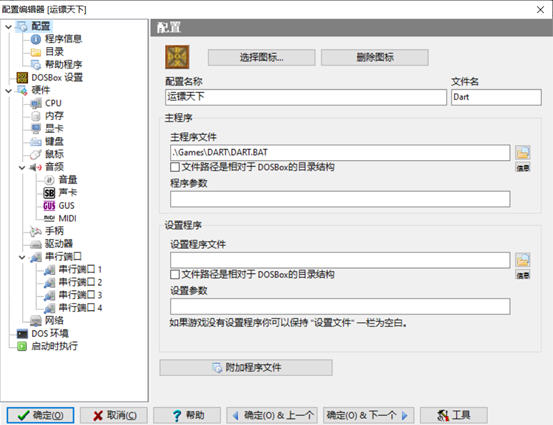Screen dimensions: 553x425
Task: Select the 程序信息 info icon in tree
Action: (36, 39)
